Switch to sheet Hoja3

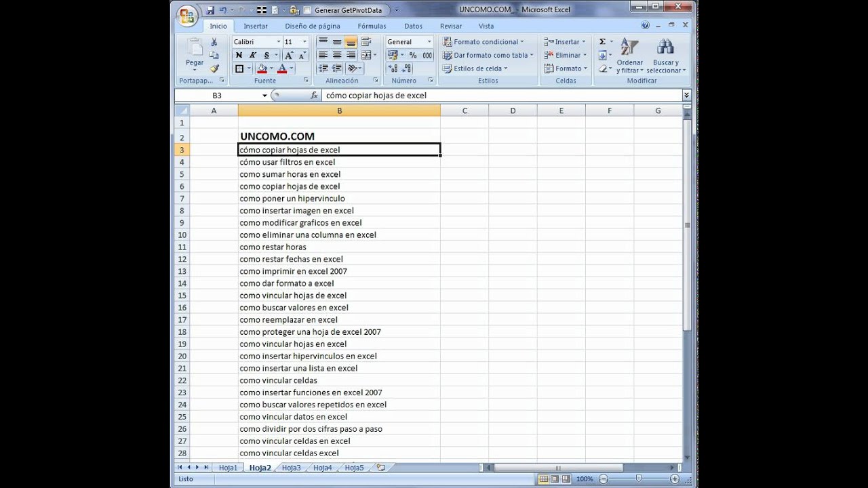(291, 468)
